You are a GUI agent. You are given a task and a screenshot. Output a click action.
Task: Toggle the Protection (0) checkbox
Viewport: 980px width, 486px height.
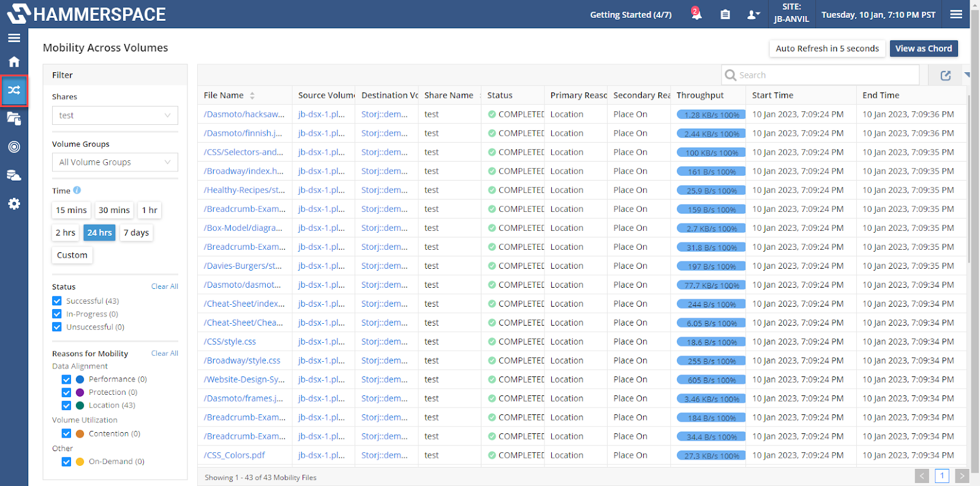(66, 392)
